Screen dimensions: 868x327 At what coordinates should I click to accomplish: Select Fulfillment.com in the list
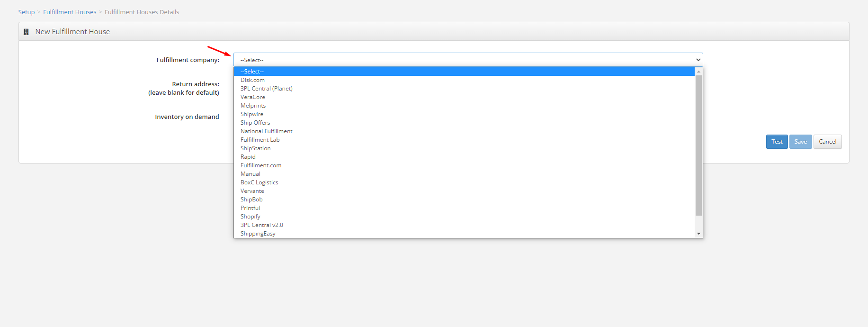(x=464, y=165)
